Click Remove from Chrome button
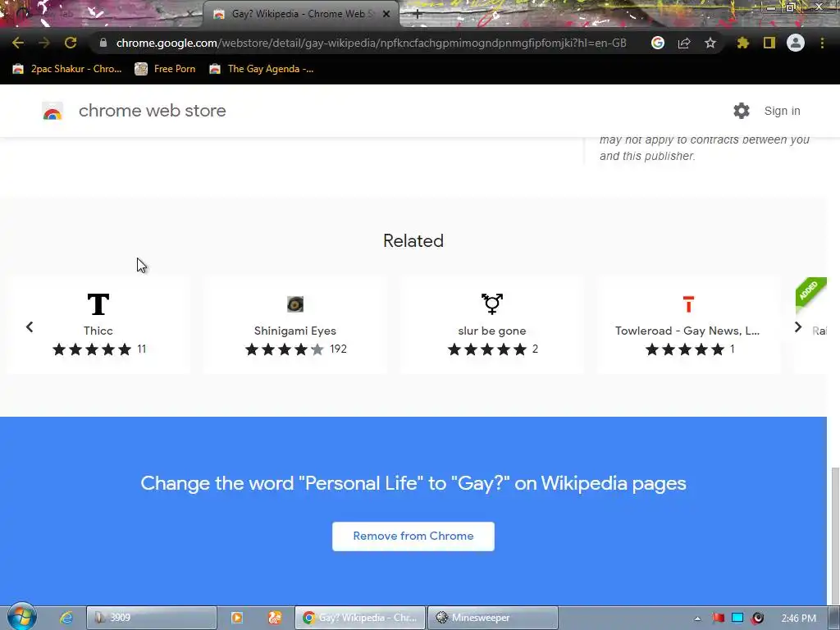Screen dimensions: 840x630 413,536
